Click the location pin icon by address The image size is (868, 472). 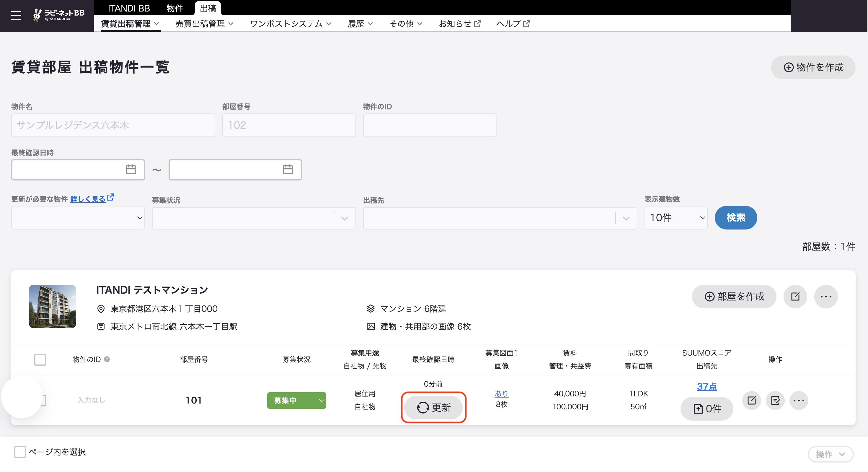tap(100, 308)
